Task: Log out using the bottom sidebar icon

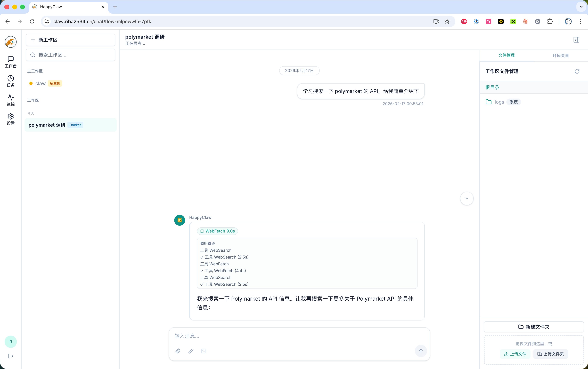Action: (11, 356)
